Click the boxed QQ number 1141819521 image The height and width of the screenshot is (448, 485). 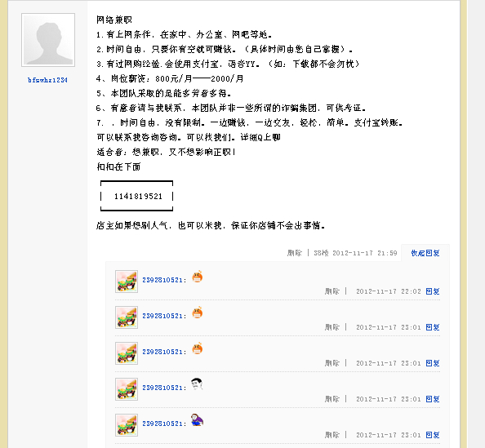tap(136, 196)
